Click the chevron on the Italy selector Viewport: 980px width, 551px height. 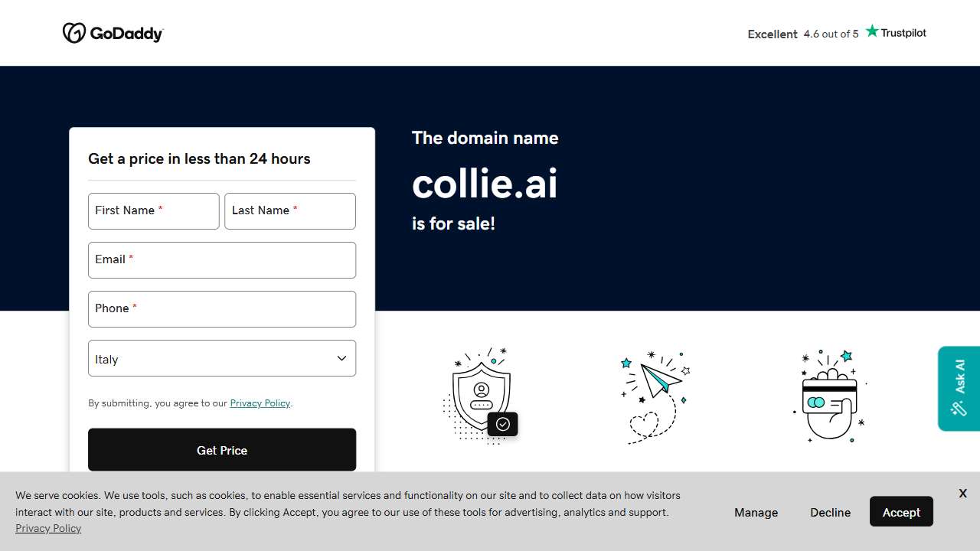(x=341, y=357)
